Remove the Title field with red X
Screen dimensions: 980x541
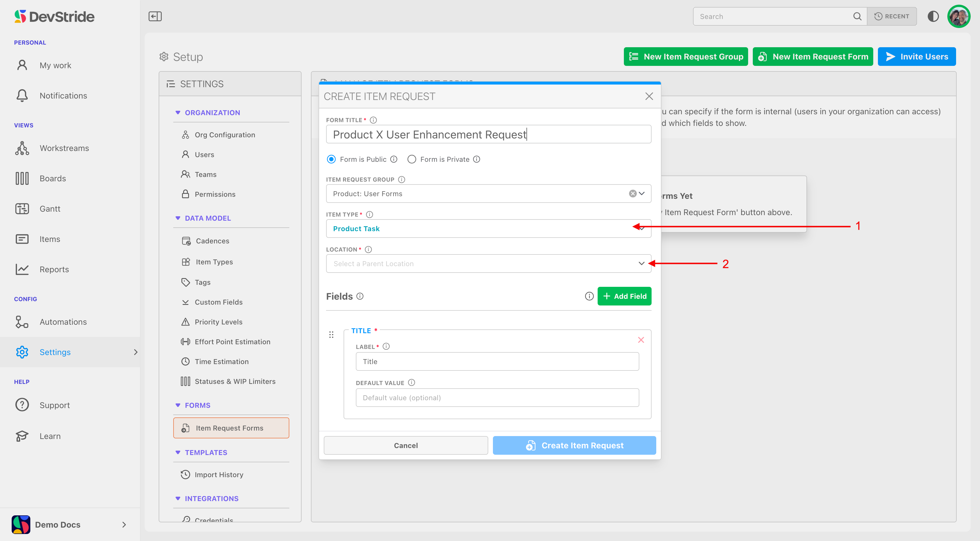pos(641,340)
